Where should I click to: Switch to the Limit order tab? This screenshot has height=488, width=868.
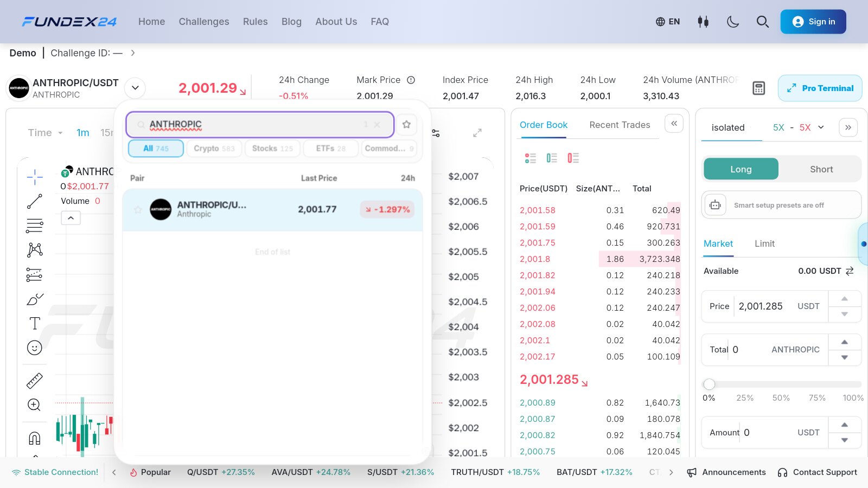tap(764, 244)
